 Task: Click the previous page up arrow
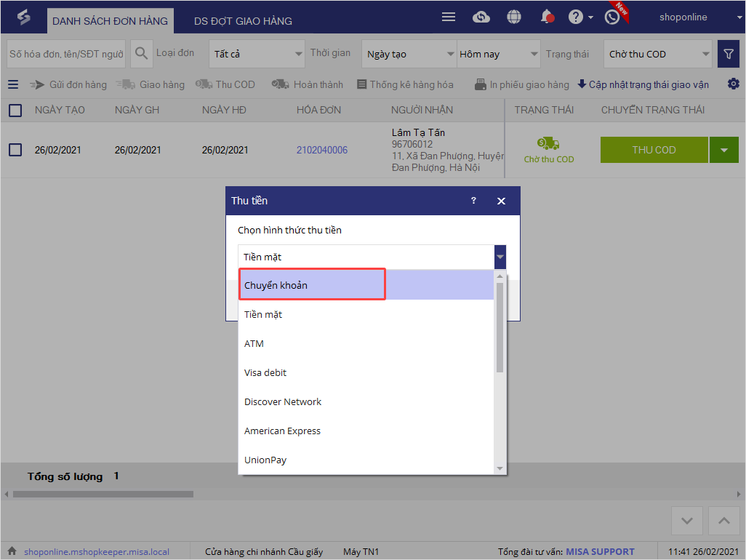pos(723,521)
